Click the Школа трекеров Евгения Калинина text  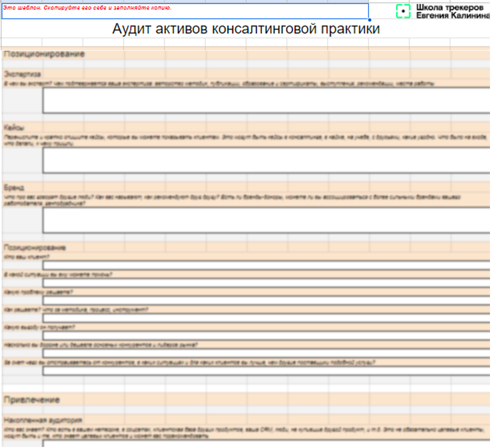[x=453, y=12]
